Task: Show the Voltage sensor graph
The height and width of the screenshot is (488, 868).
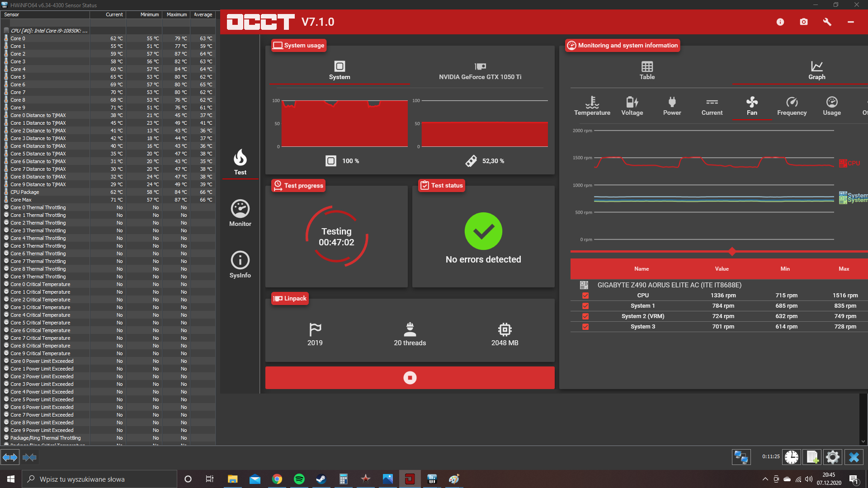Action: (x=632, y=106)
